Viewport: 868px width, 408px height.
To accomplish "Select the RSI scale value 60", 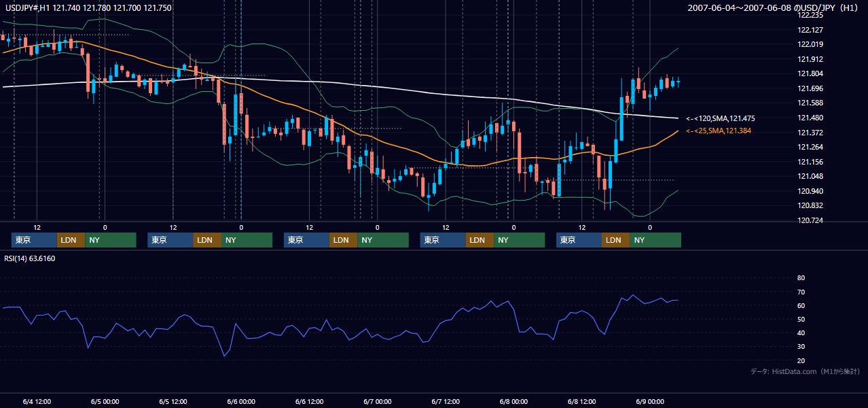I will pyautogui.click(x=801, y=305).
